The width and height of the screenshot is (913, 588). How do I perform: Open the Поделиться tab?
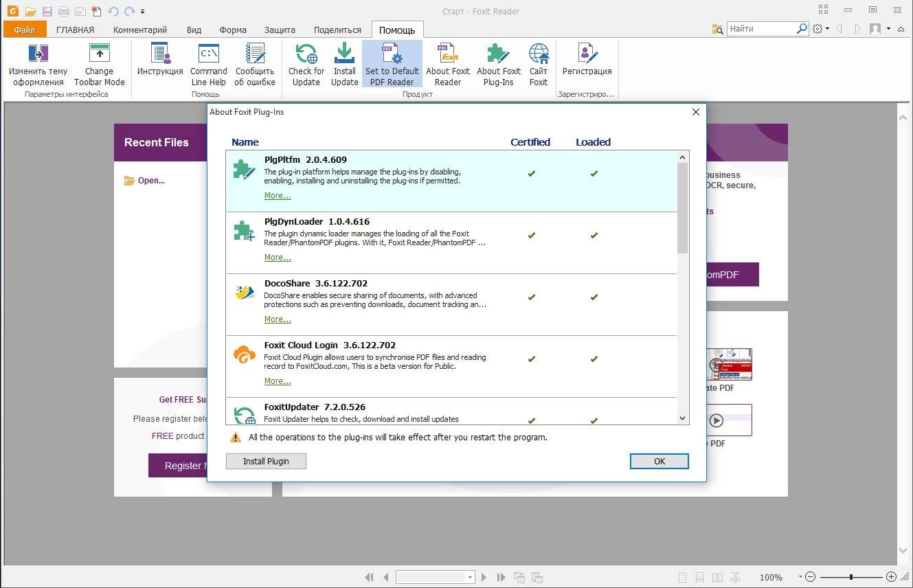337,30
